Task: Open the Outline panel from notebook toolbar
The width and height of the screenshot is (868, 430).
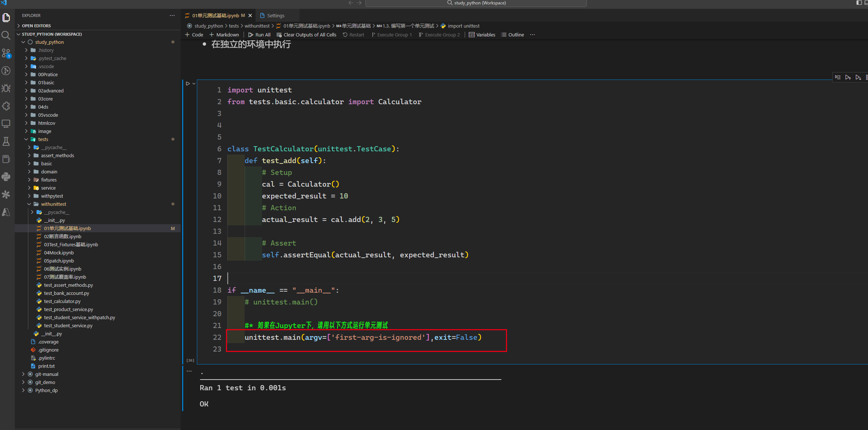Action: coord(512,34)
